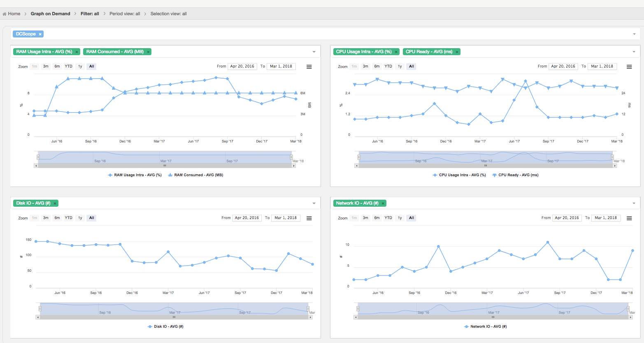Toggle RAM Usage Intra legend series
Screen dimensions: 644x343
click(x=135, y=175)
